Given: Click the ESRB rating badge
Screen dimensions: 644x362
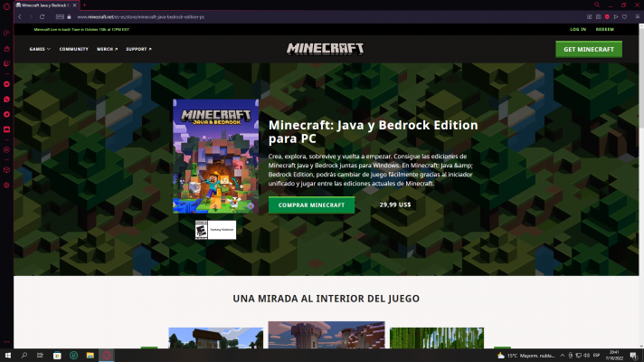Looking at the screenshot, I should [x=215, y=230].
